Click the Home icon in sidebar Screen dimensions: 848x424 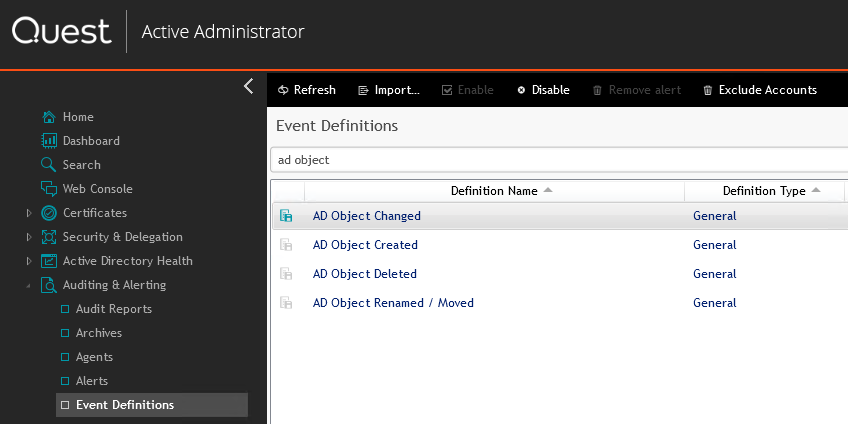(49, 117)
